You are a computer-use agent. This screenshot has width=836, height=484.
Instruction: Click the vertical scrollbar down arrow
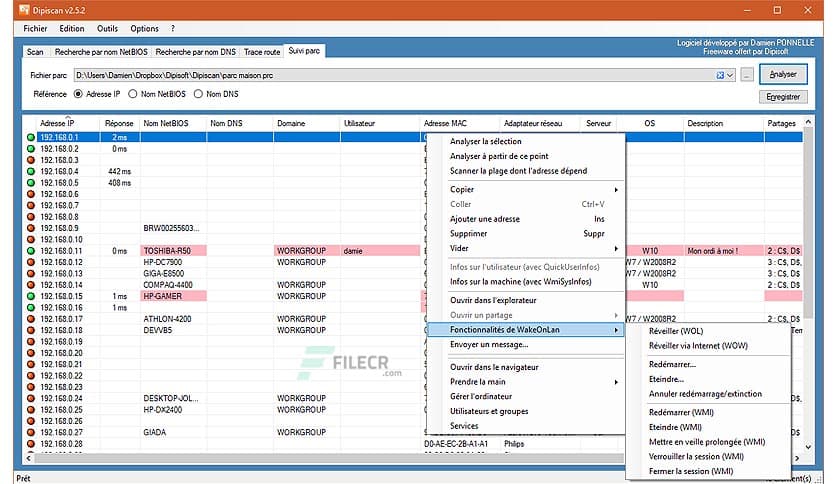click(x=808, y=447)
